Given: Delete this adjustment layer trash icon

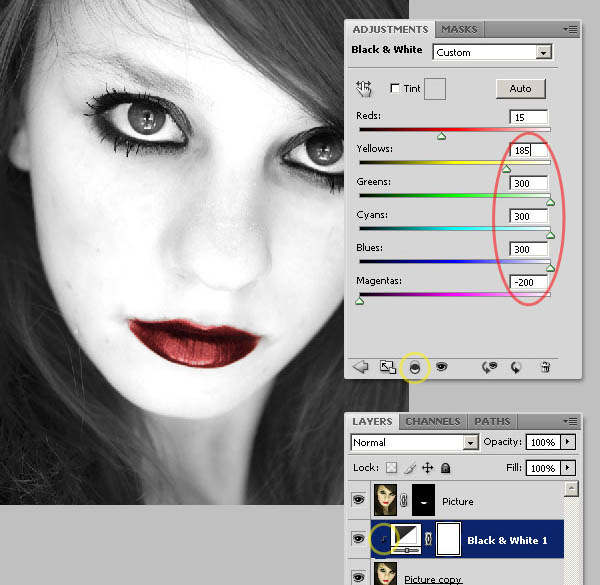Looking at the screenshot, I should tap(545, 367).
